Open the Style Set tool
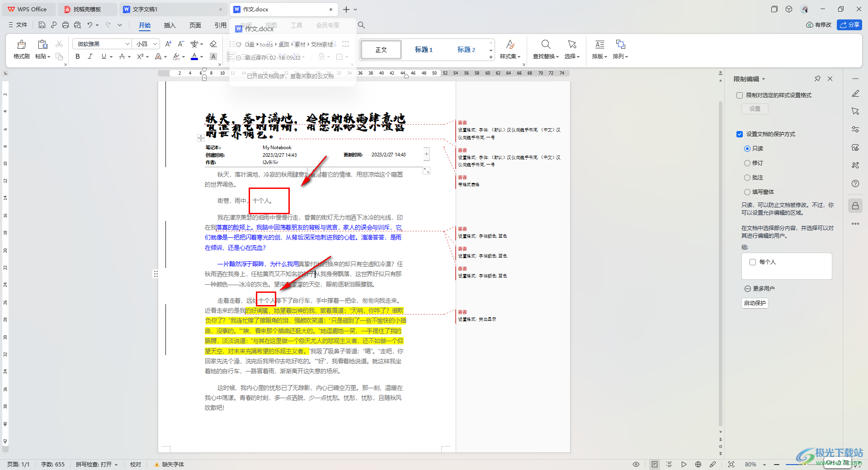Screen dimensions: 868x470 (510, 49)
